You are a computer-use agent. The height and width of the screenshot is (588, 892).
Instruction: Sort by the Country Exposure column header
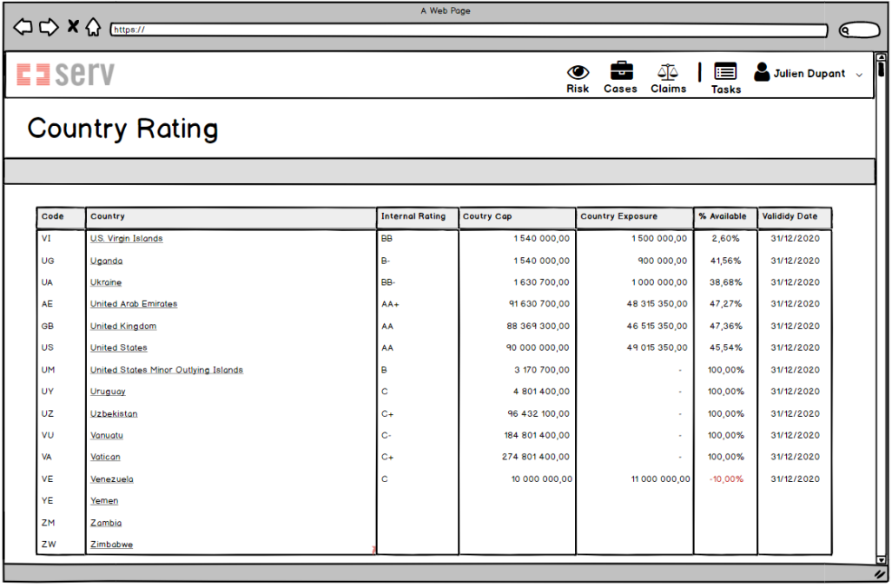(x=635, y=218)
